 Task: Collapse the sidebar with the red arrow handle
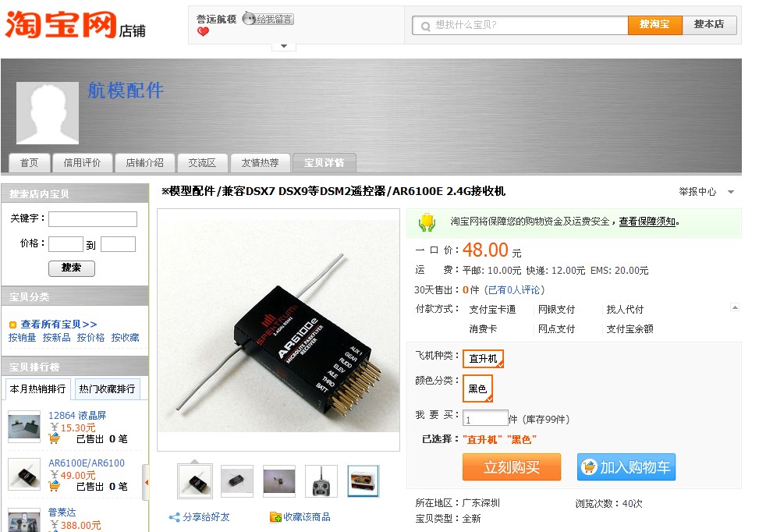[146, 482]
